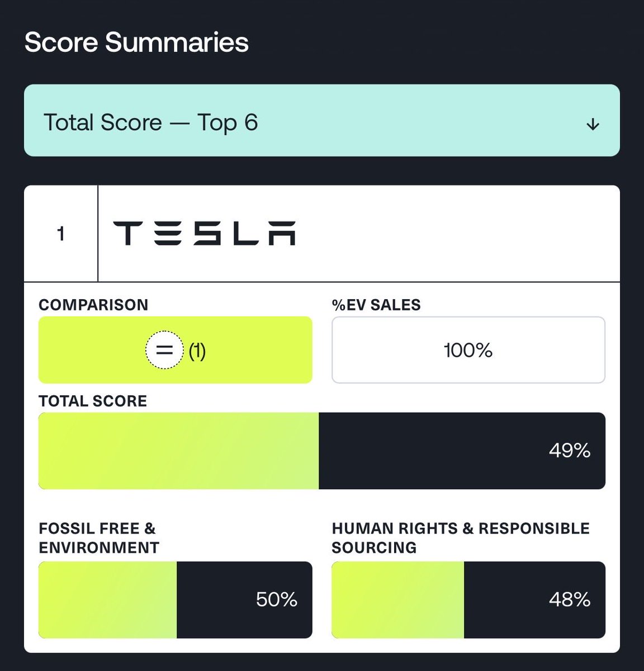Click the green Comparison highlight bar
Viewport: 644px width, 671px height.
175,351
